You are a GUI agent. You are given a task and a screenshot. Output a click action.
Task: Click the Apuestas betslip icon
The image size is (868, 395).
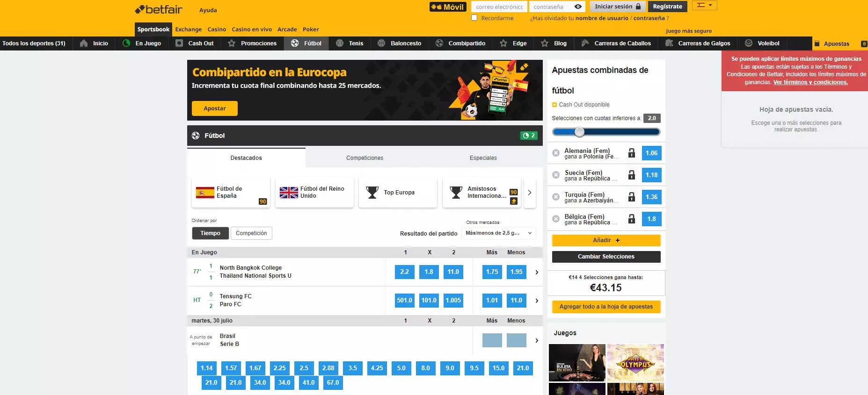817,43
